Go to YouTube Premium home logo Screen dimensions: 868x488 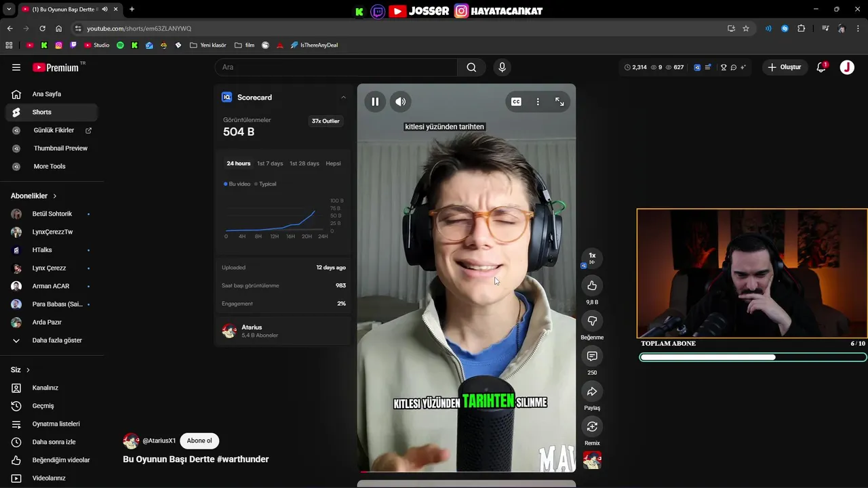coord(56,67)
